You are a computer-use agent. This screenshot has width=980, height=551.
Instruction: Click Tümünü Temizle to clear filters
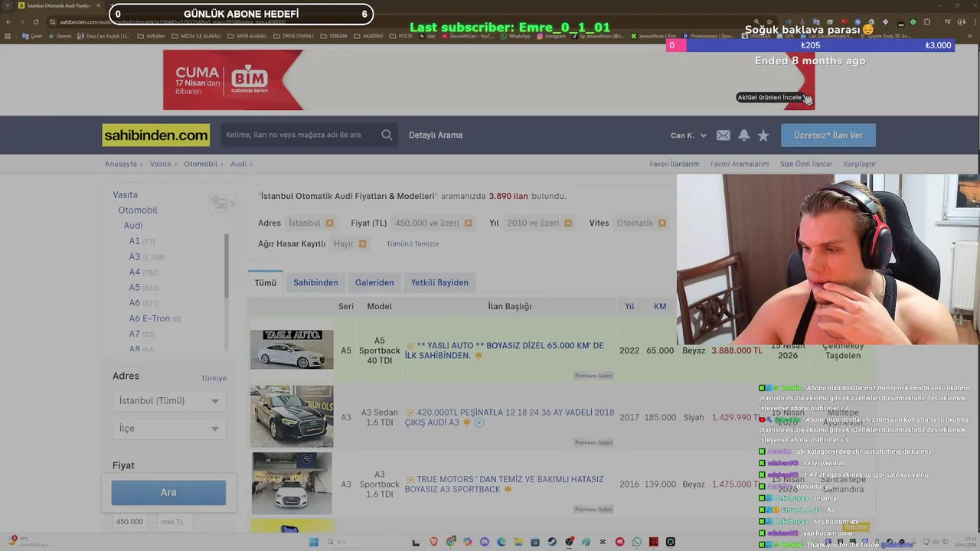tap(413, 243)
